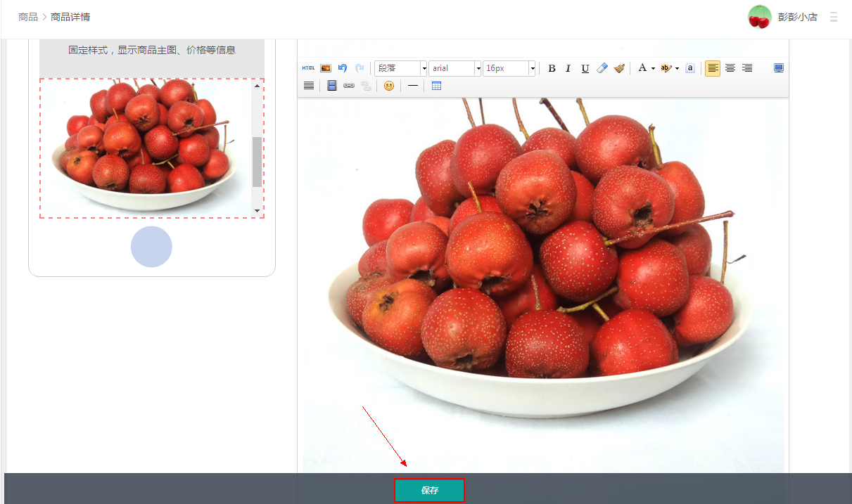Toggle italic formatting
Viewport: 852px width, 504px height.
click(568, 68)
